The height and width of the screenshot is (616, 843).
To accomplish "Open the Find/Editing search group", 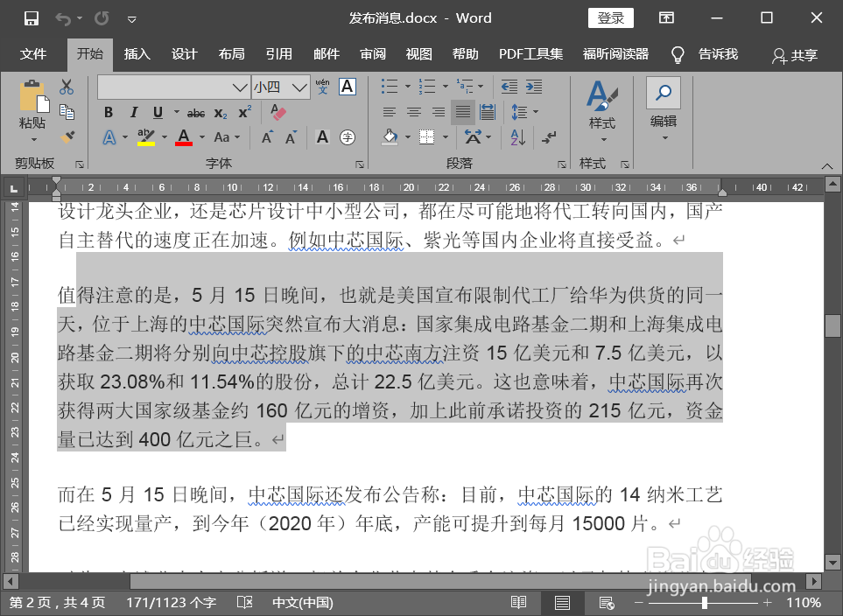I will (x=664, y=110).
